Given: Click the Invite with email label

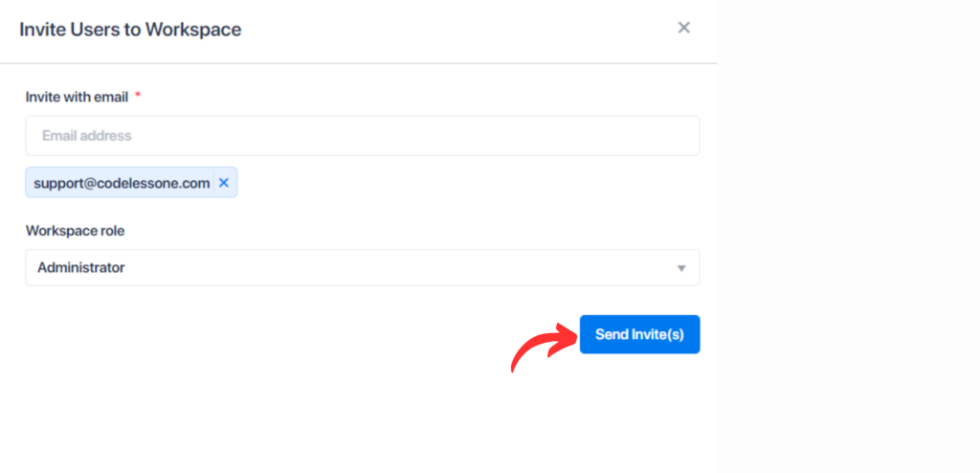Looking at the screenshot, I should (x=77, y=97).
